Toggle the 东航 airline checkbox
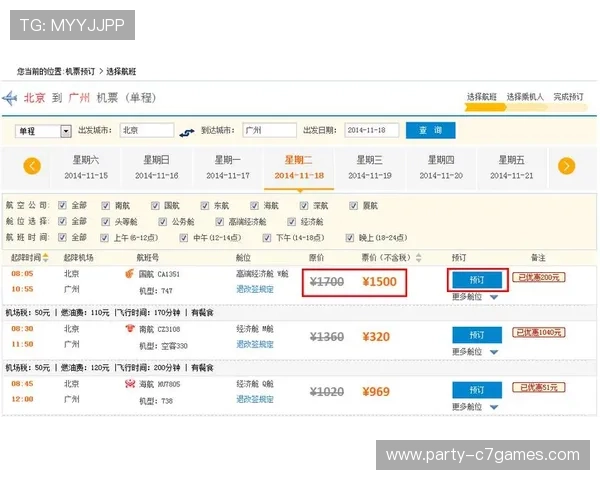 coord(205,206)
